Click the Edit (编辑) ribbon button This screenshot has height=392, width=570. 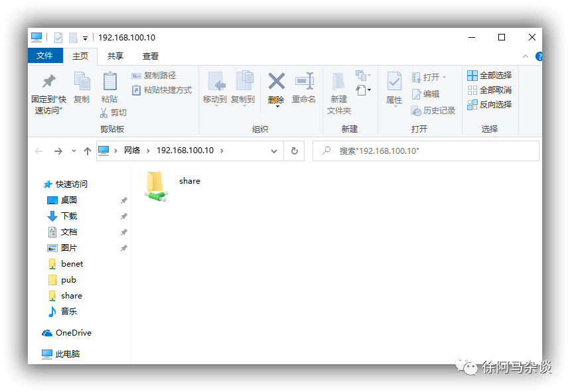pos(426,94)
